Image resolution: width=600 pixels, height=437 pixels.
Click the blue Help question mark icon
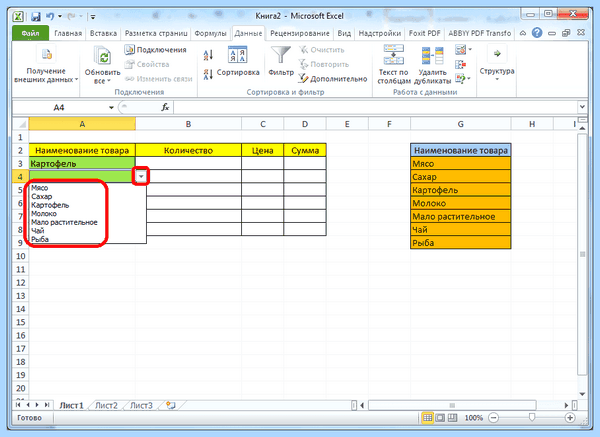(x=537, y=33)
